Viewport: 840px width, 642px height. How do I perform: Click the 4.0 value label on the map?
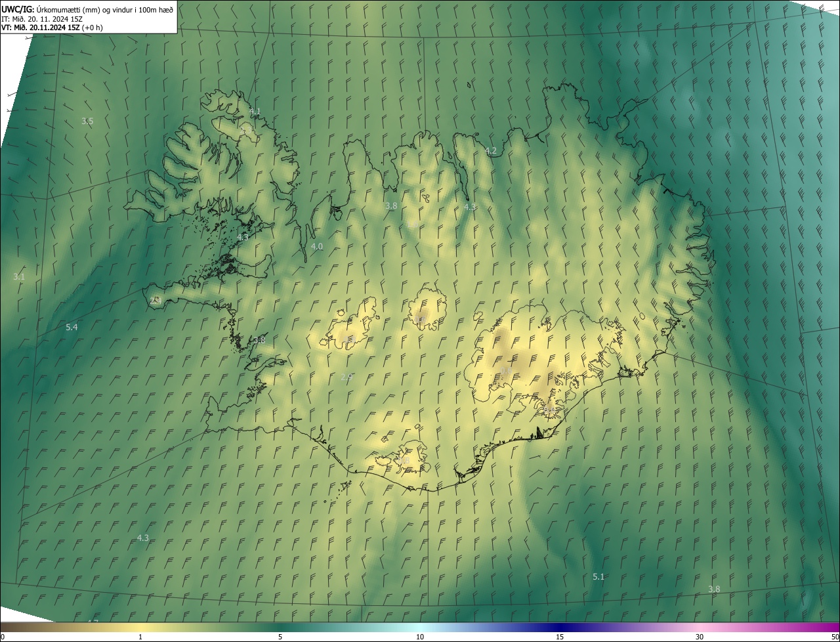pyautogui.click(x=317, y=247)
